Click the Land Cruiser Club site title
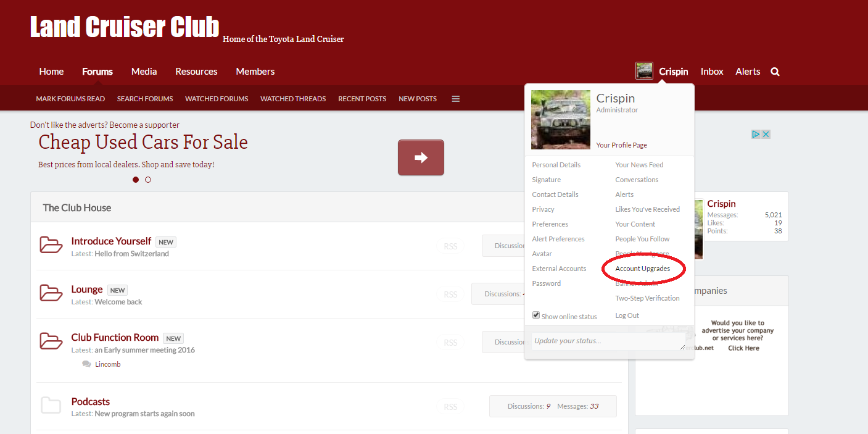The image size is (868, 434). click(x=125, y=27)
